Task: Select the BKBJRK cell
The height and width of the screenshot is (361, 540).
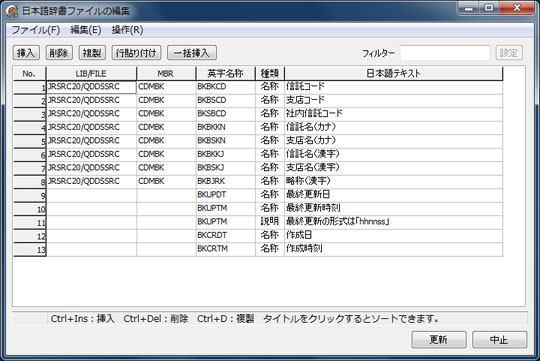Action: tap(226, 182)
